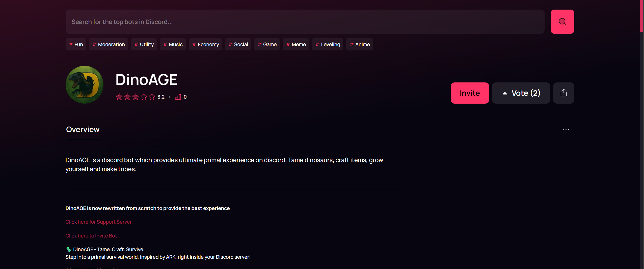Screen dimensions: 644x269
Task: Click the third rating star
Action: pyautogui.click(x=136, y=97)
